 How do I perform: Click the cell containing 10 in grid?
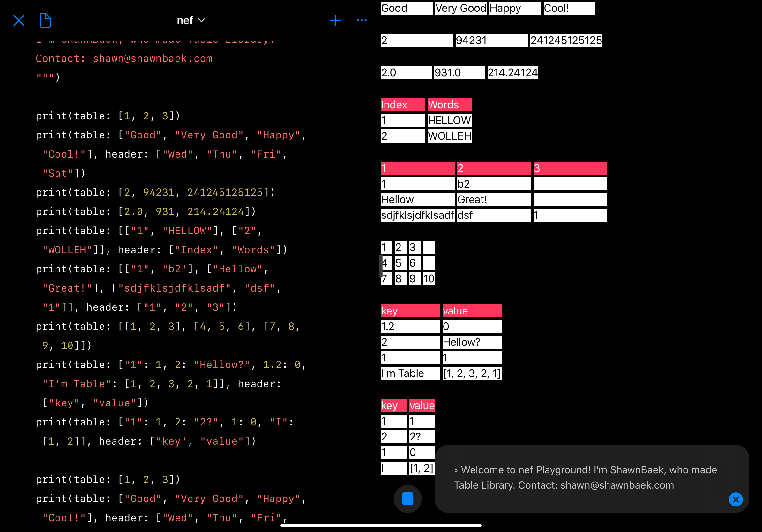[429, 279]
